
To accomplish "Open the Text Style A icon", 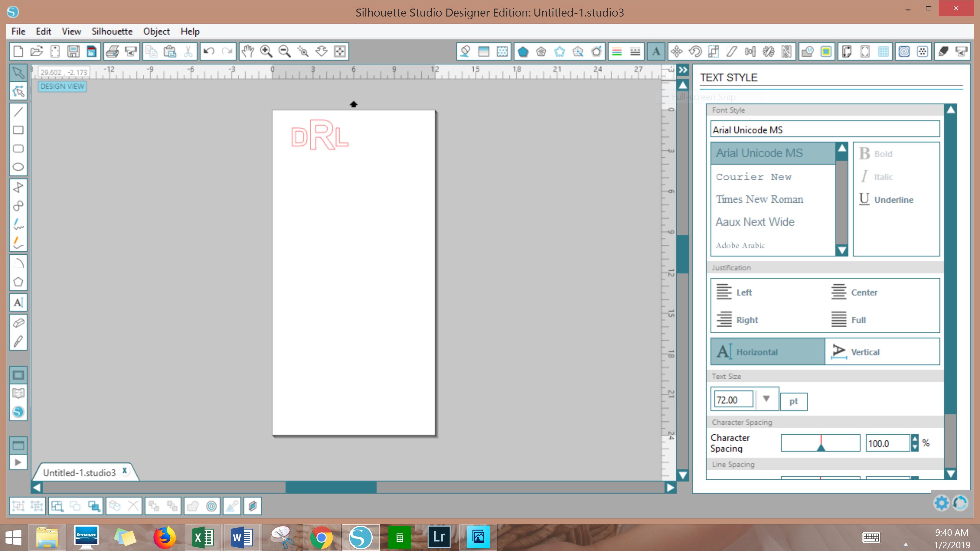I will [x=656, y=51].
